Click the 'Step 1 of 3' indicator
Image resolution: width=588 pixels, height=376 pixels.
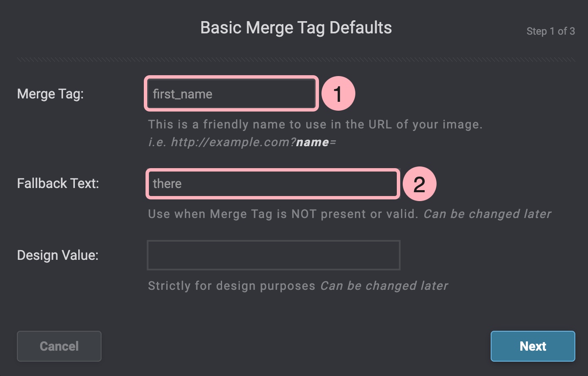[550, 31]
